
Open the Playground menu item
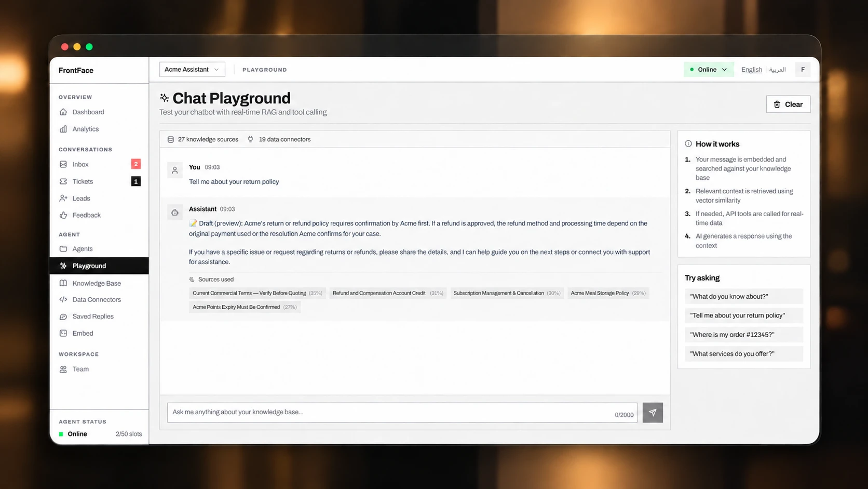click(x=99, y=266)
